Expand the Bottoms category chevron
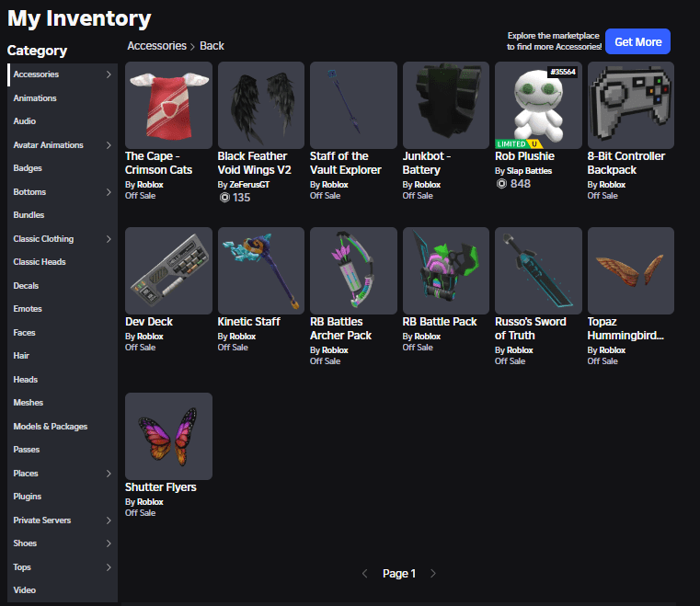700x606 pixels. 109,192
